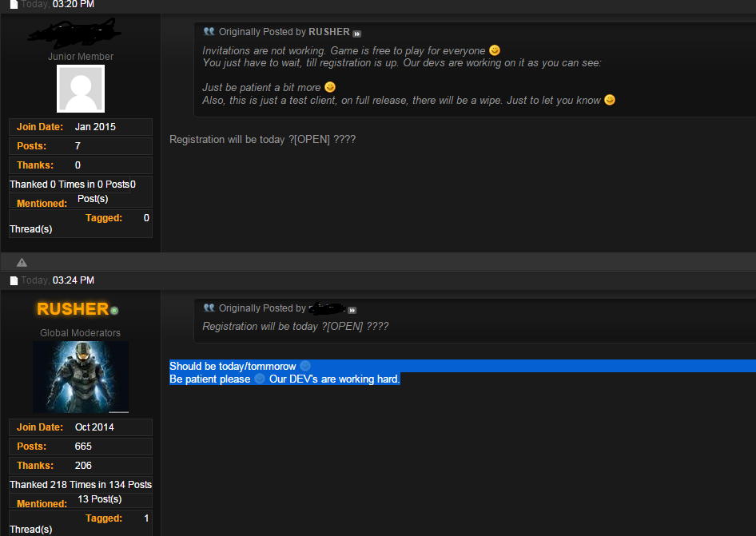The width and height of the screenshot is (756, 536).
Task: Click 'Thanks: 0' row
Action: [81, 165]
